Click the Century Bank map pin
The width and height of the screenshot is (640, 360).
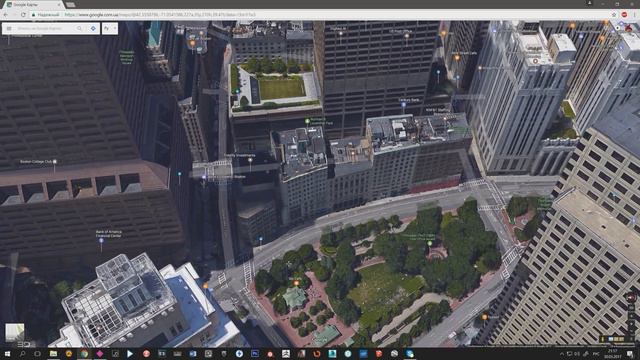[404, 105]
